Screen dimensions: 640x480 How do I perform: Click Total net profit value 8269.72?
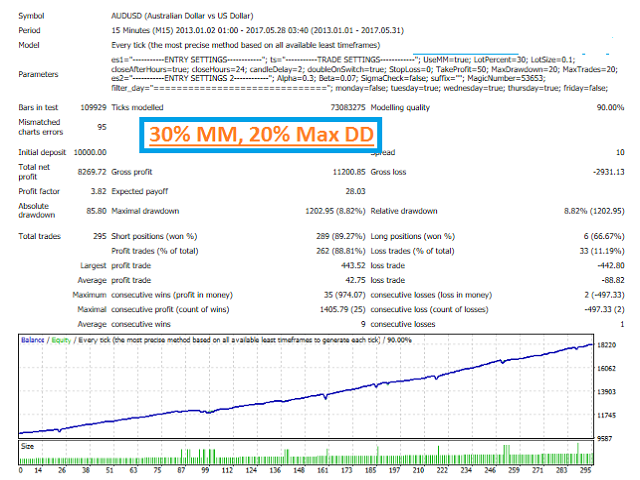click(92, 172)
